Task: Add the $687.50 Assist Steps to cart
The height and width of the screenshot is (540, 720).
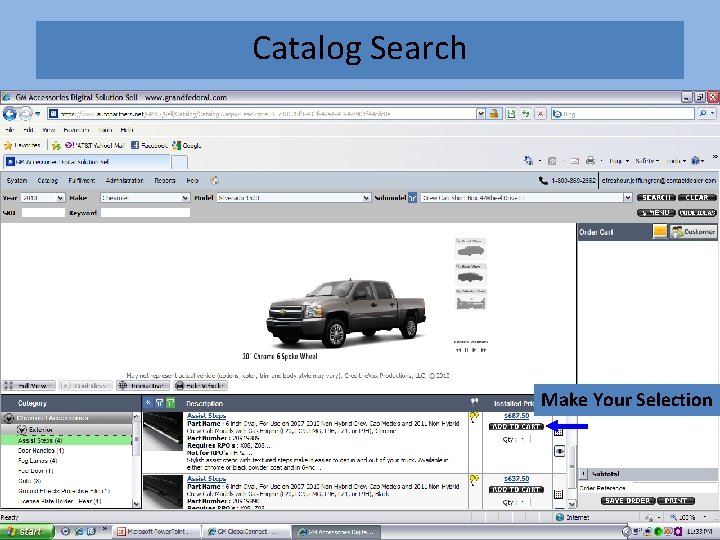Action: click(x=517, y=427)
